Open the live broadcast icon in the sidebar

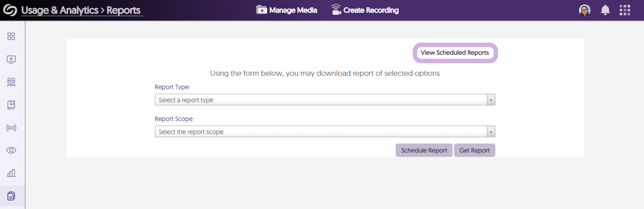11,128
